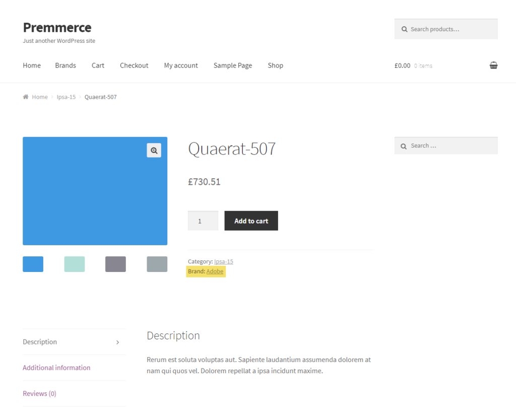
Task: Open the Reviews (0) tab
Action: point(74,393)
